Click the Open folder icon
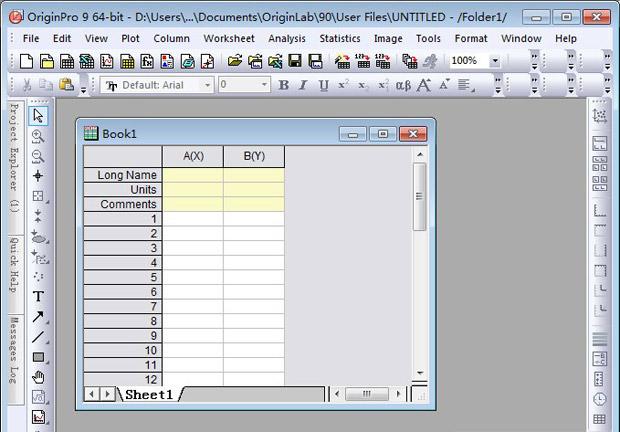The image size is (620, 432). [234, 61]
